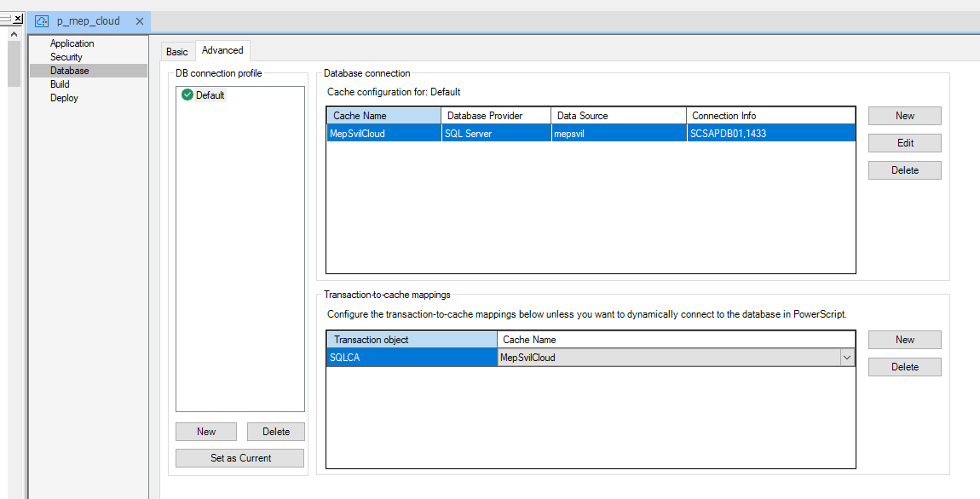Image resolution: width=980 pixels, height=499 pixels.
Task: Sort by the Database Provider column header
Action: pos(495,116)
